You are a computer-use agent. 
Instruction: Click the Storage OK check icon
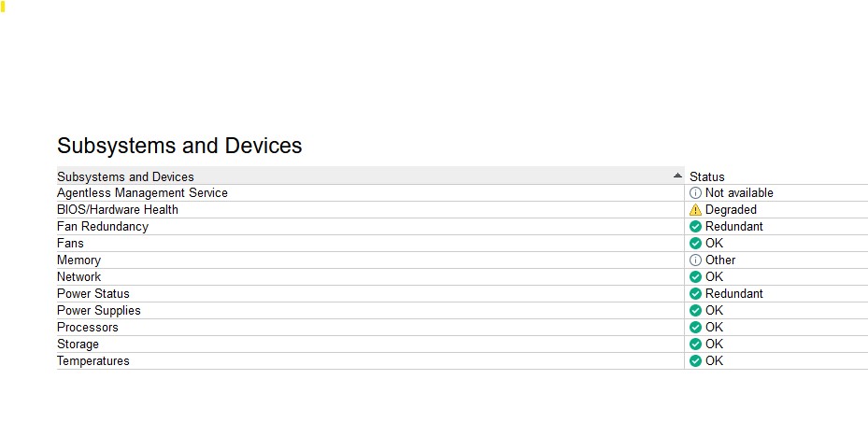pos(695,345)
